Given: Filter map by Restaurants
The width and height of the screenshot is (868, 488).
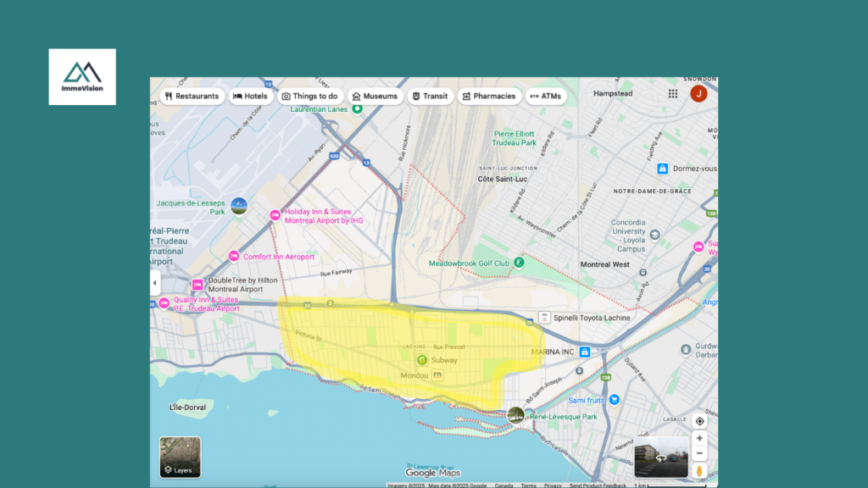Looking at the screenshot, I should pyautogui.click(x=192, y=97).
